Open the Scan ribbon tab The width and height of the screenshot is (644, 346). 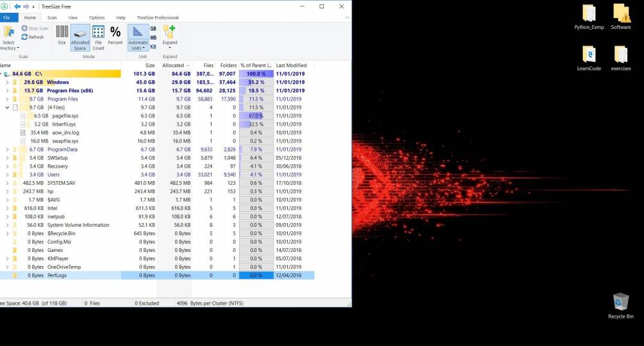(52, 17)
